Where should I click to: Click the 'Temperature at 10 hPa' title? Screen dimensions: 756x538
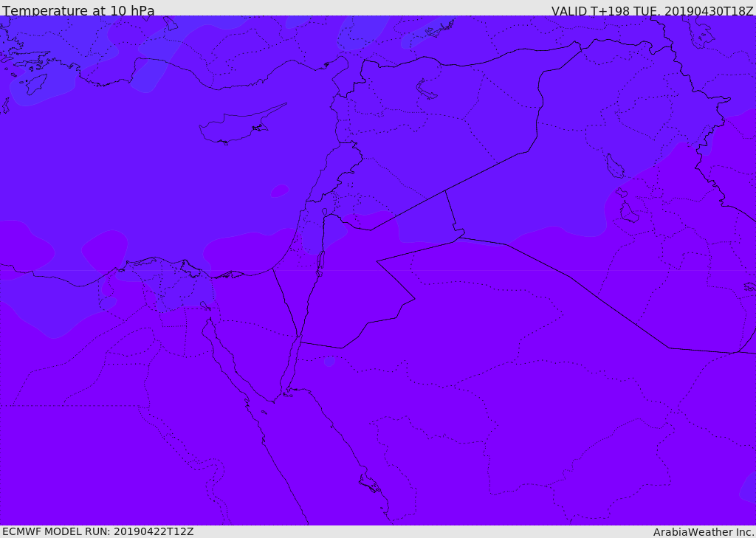(x=78, y=10)
